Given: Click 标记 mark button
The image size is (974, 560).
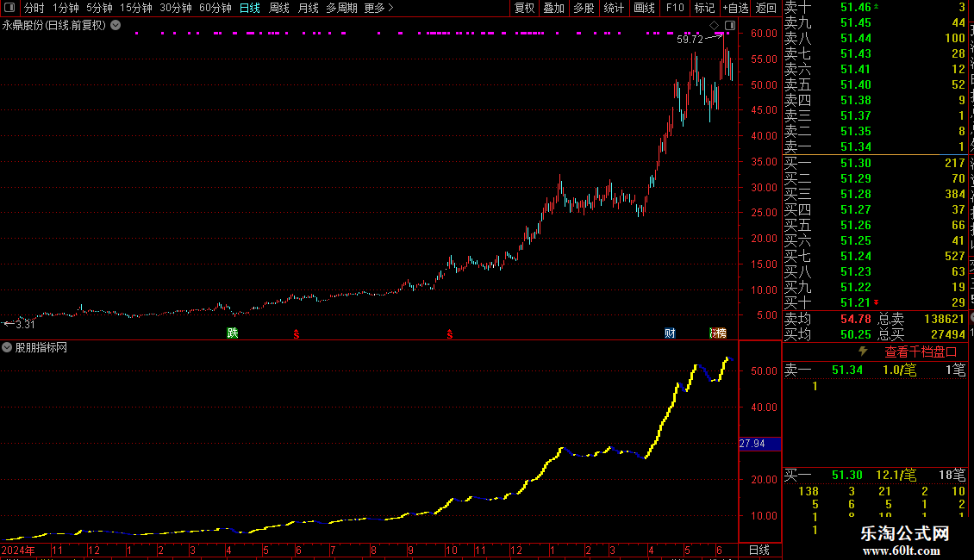Looking at the screenshot, I should point(704,8).
